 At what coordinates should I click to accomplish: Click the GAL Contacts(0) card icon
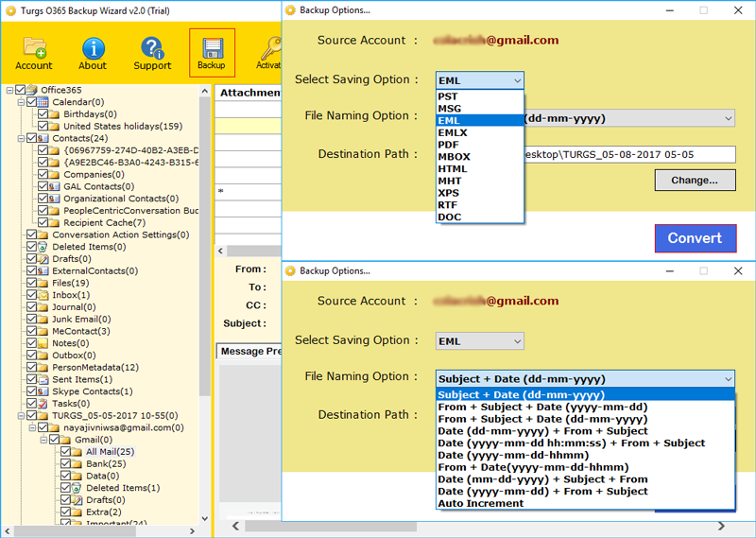click(x=54, y=186)
